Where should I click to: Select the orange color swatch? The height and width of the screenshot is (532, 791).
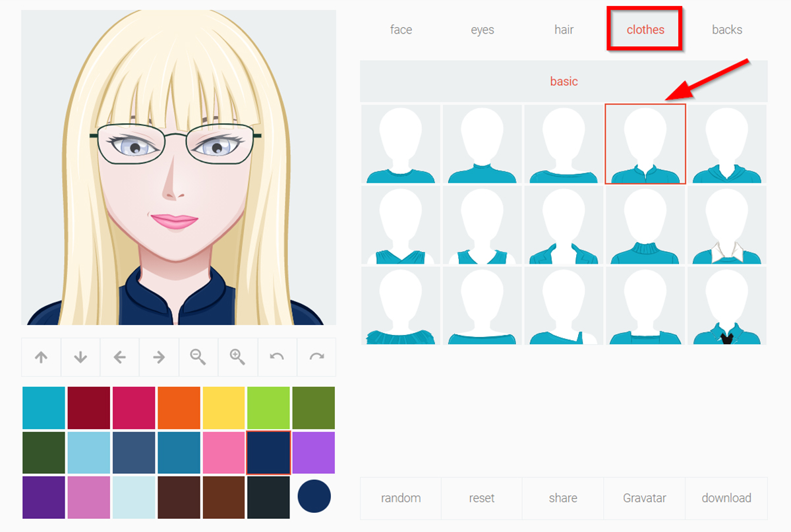pos(179,407)
